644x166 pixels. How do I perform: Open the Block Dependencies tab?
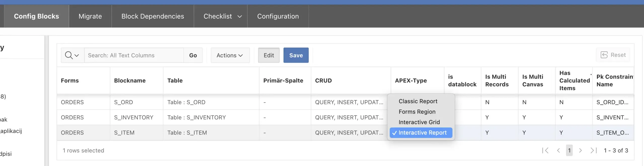[x=153, y=16]
